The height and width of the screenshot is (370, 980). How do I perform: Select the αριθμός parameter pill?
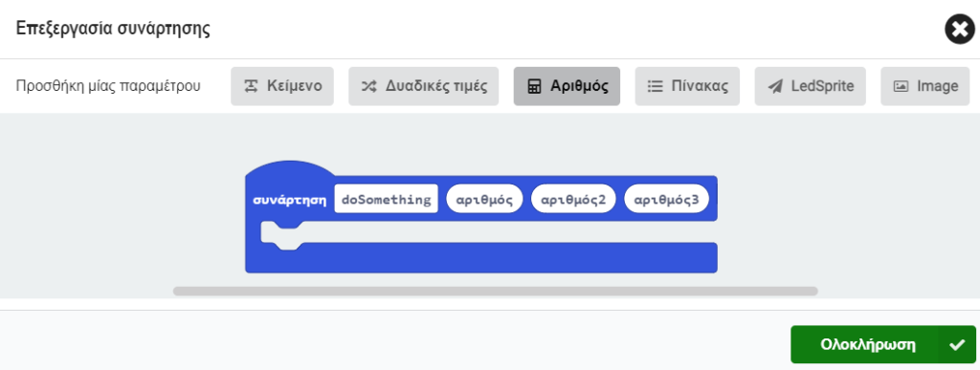coord(484,199)
